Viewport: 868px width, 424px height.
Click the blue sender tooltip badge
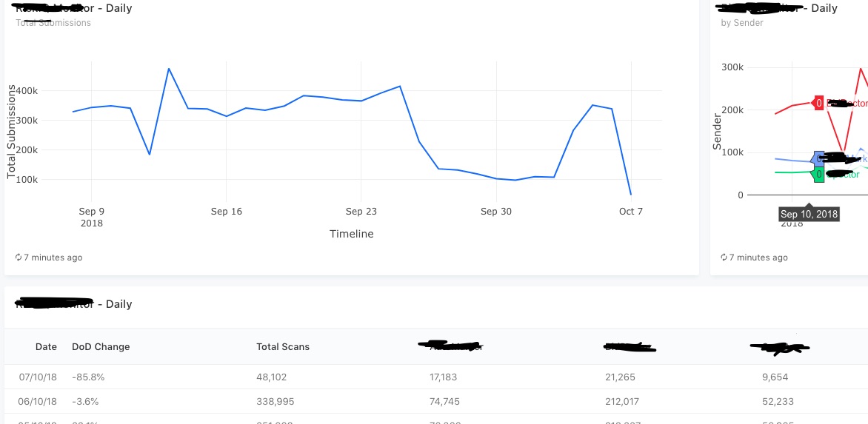point(818,158)
